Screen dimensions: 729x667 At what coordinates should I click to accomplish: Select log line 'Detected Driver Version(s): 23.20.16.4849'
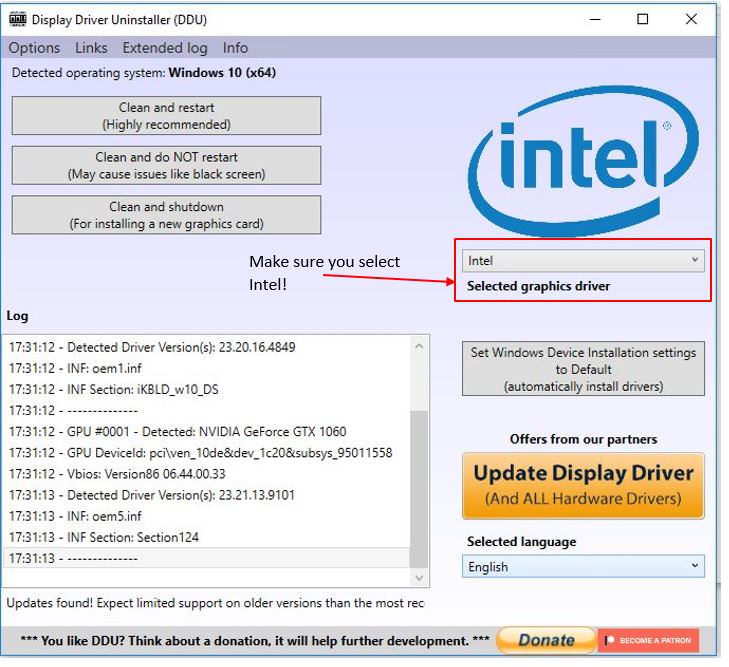[207, 347]
